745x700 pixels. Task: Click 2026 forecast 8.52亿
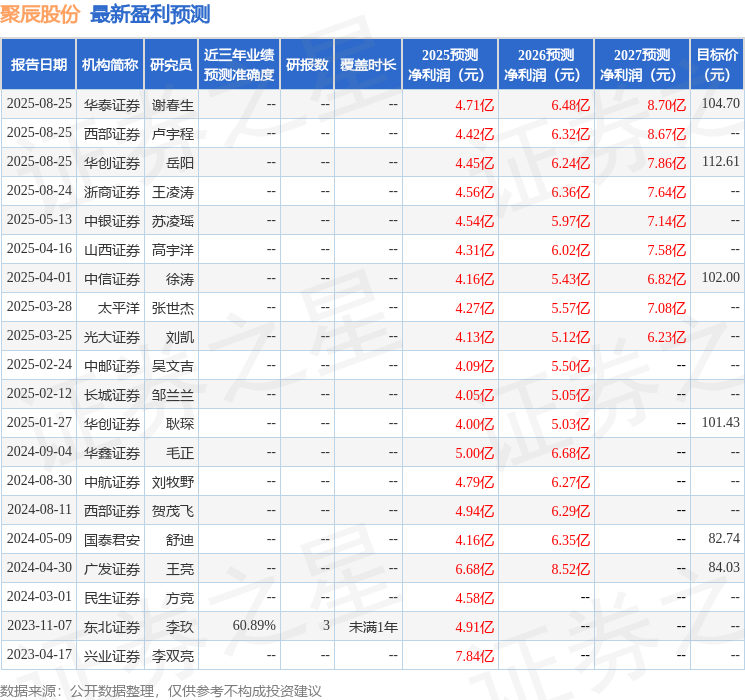pos(571,569)
